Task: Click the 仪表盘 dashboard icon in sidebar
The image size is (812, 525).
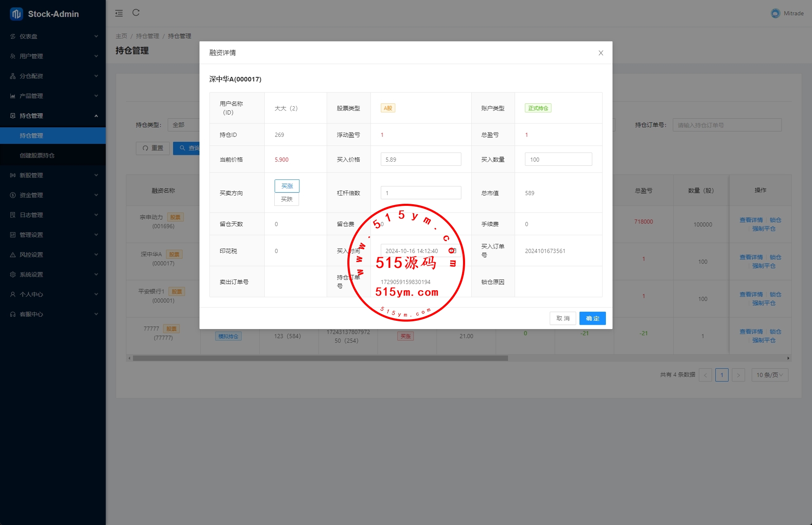Action: pos(13,36)
